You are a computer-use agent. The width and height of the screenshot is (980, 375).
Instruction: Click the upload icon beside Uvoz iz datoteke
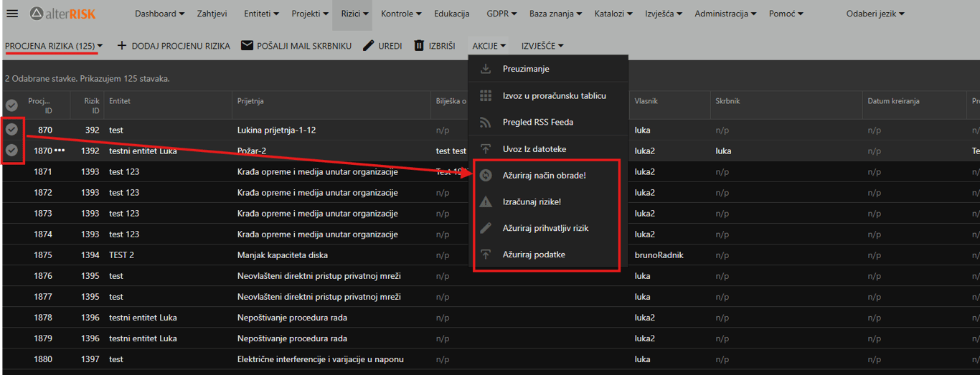[486, 148]
